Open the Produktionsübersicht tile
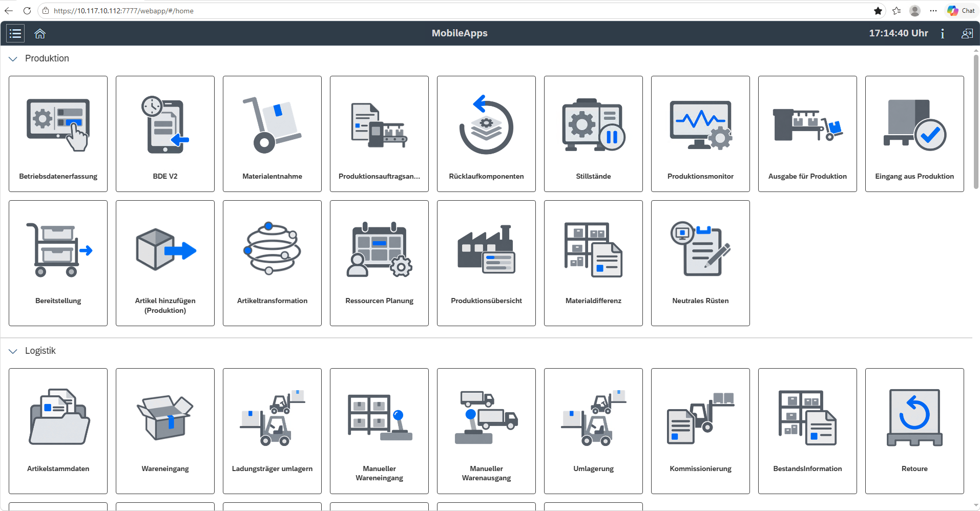 pos(486,263)
